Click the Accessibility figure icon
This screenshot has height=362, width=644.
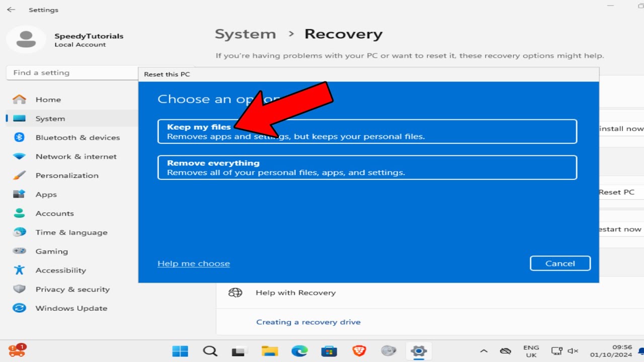[x=19, y=270]
